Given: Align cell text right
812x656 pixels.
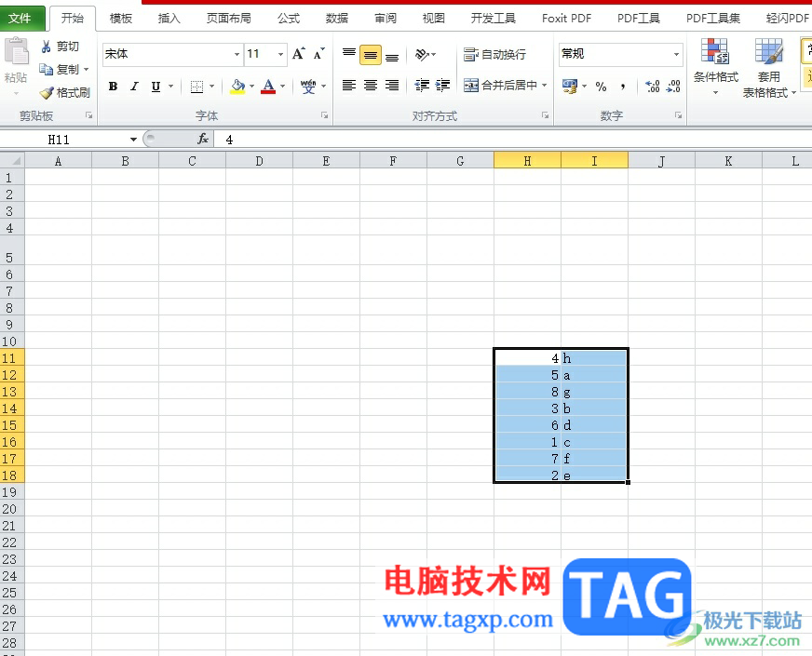Looking at the screenshot, I should (392, 86).
